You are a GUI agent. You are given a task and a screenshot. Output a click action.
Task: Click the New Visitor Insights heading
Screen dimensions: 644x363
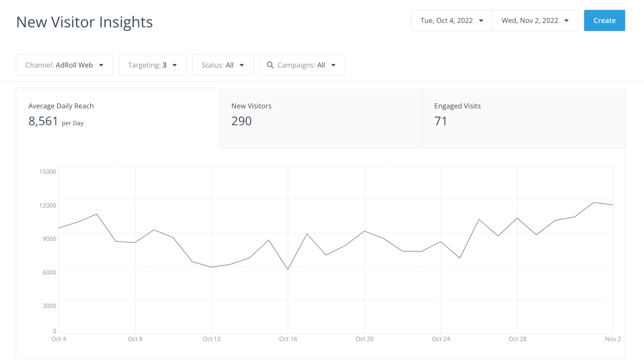(x=84, y=22)
